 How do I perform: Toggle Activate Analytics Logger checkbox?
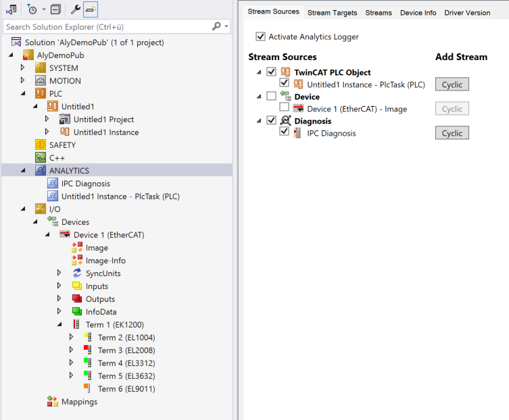[x=260, y=36]
